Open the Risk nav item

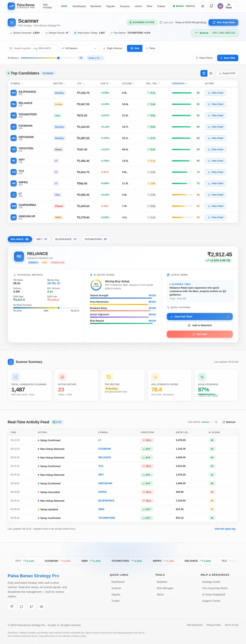click(150, 6)
